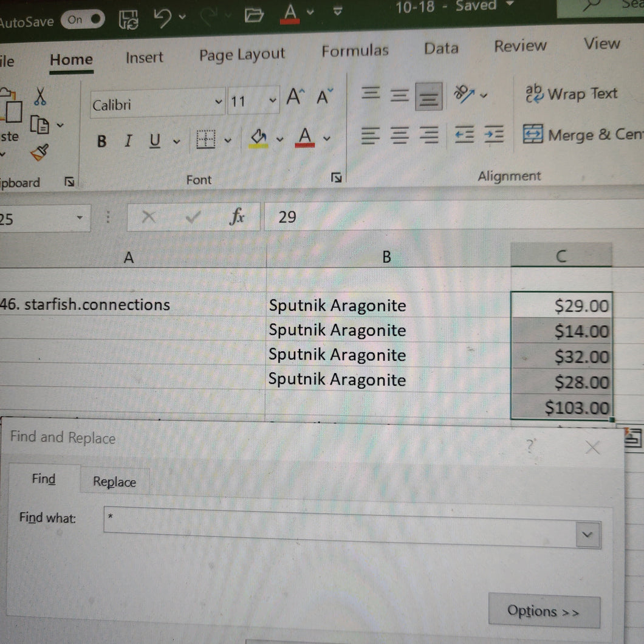Open Fill Color palette dropdown arrow
This screenshot has width=644, height=644.
[279, 140]
